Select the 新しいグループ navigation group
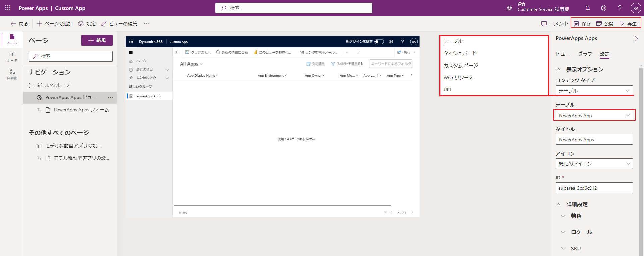Viewport: 644px width, 256px height. tap(54, 85)
